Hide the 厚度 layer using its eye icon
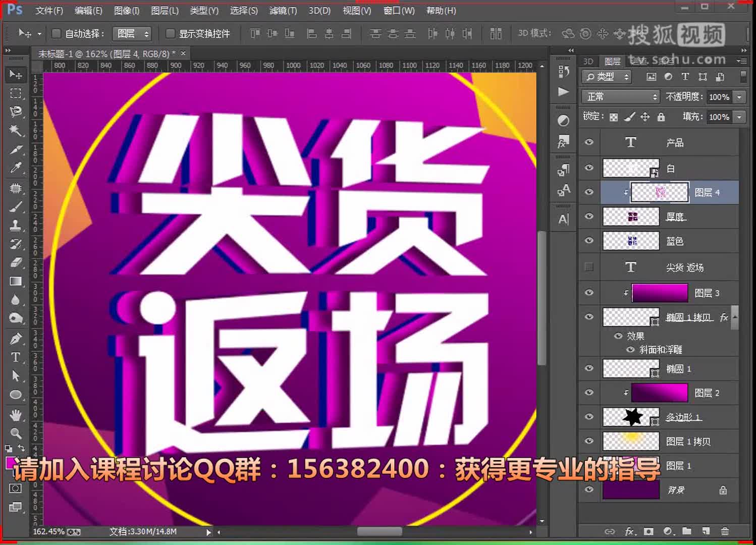The height and width of the screenshot is (545, 756). (589, 216)
